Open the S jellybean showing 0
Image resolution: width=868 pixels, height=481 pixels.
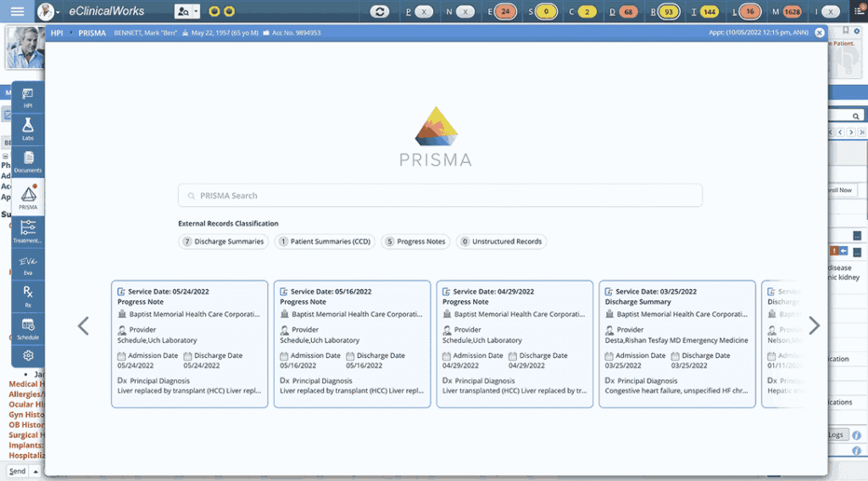547,12
